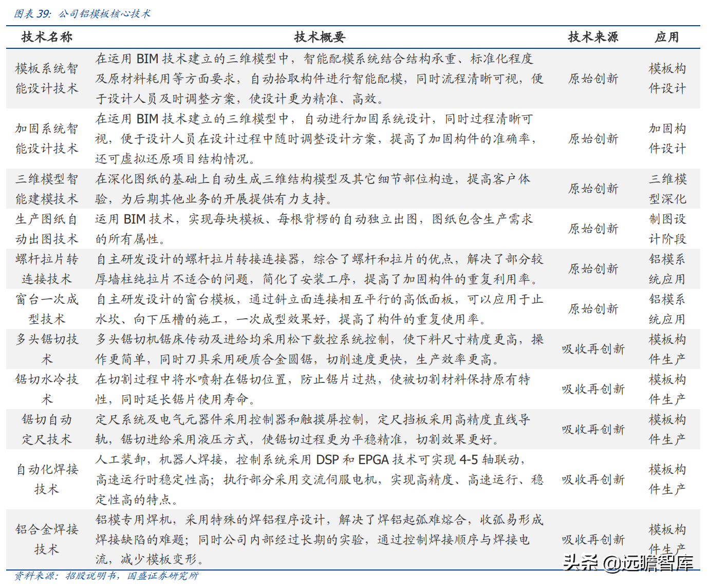This screenshot has width=709, height=588.
Task: Click '吸收再创新' in the 锯切自动定尺技术 row
Action: pyautogui.click(x=593, y=429)
